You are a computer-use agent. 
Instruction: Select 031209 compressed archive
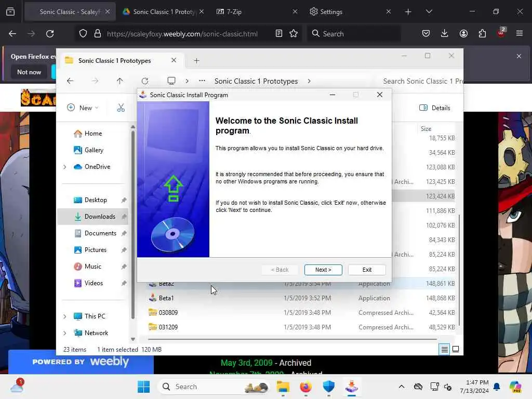(301, 327)
